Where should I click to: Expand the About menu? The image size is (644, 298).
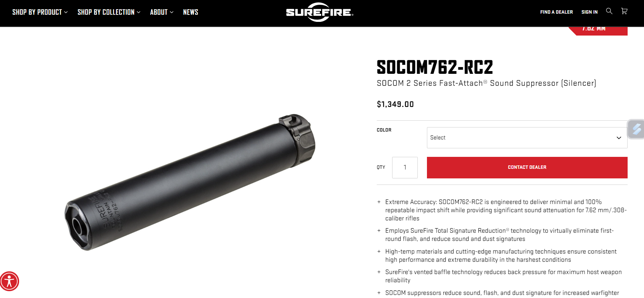162,12
